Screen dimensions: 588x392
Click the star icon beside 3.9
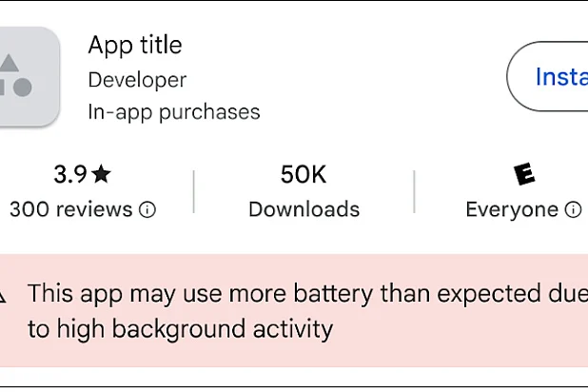[102, 174]
